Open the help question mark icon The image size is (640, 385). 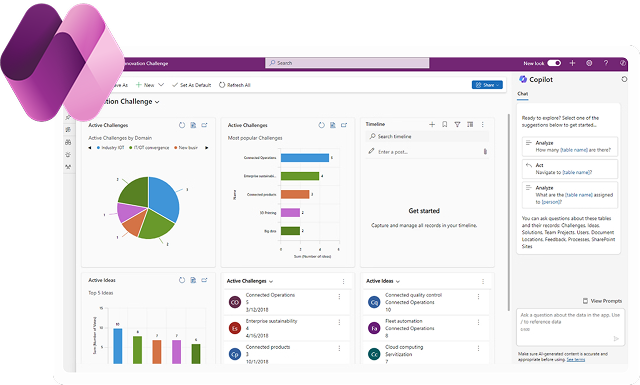point(606,63)
